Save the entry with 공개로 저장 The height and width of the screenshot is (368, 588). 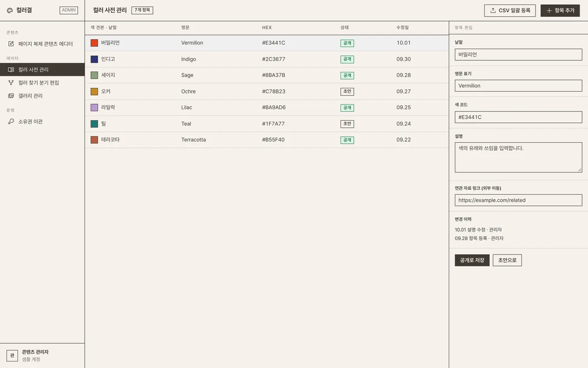coord(472,260)
